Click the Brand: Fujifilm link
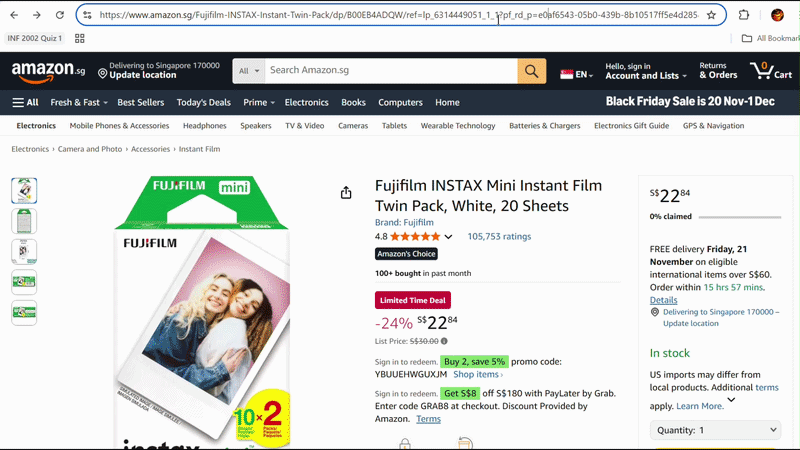The height and width of the screenshot is (450, 800). coord(404,222)
